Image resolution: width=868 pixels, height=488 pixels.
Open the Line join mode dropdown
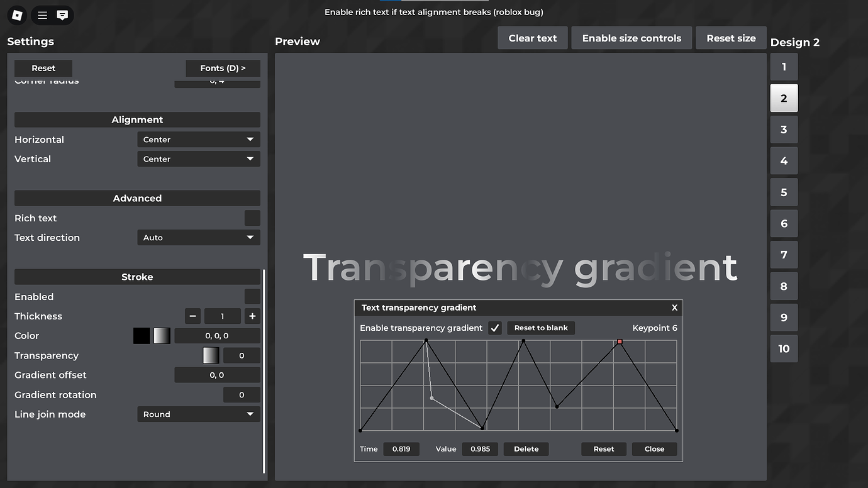(x=198, y=414)
